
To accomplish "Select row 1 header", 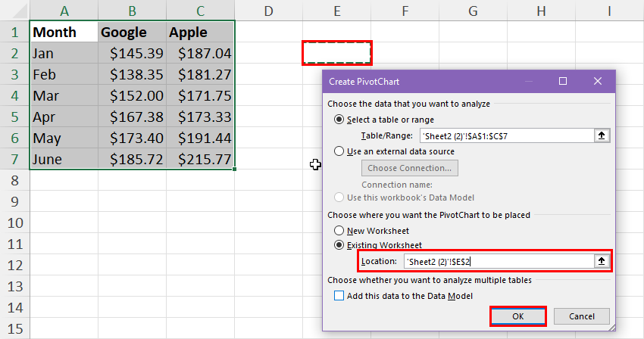I will coord(15,32).
